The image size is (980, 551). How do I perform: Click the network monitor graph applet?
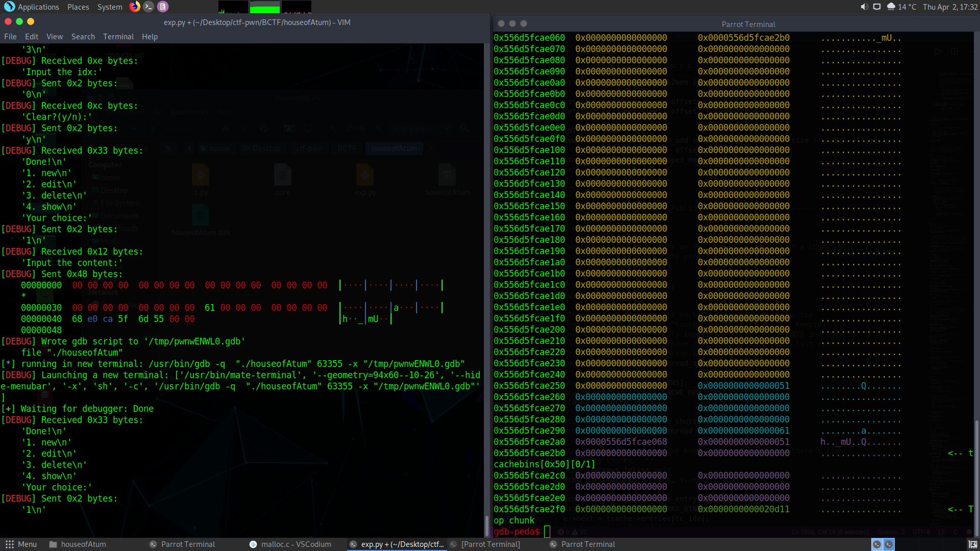(297, 7)
